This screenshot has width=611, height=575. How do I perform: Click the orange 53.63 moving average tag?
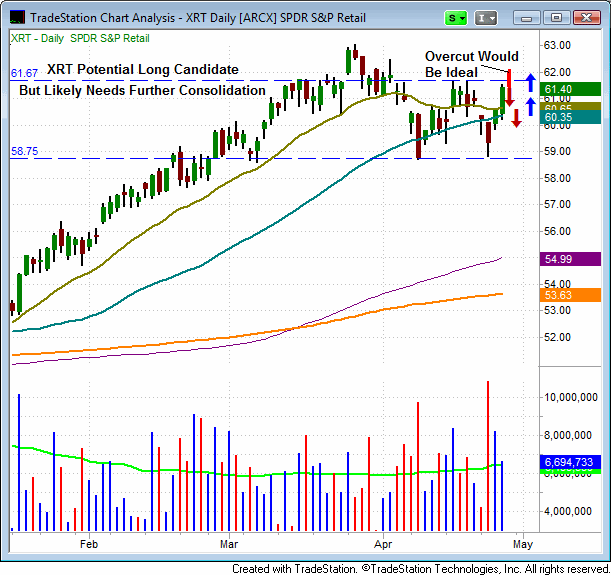click(570, 295)
